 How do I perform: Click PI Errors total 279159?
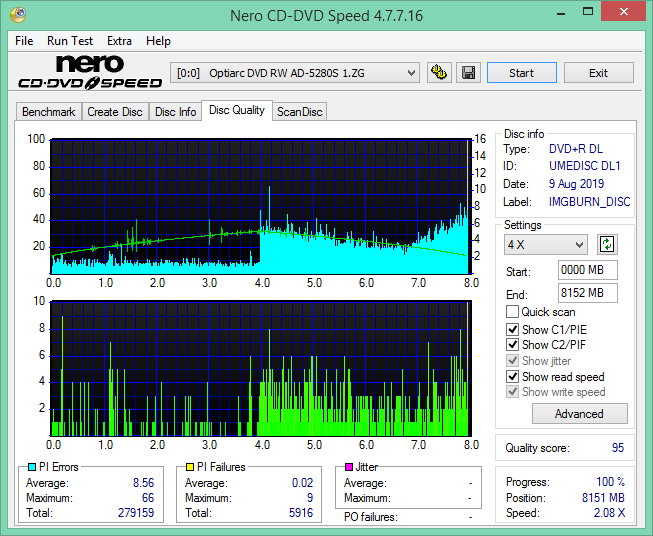[136, 512]
